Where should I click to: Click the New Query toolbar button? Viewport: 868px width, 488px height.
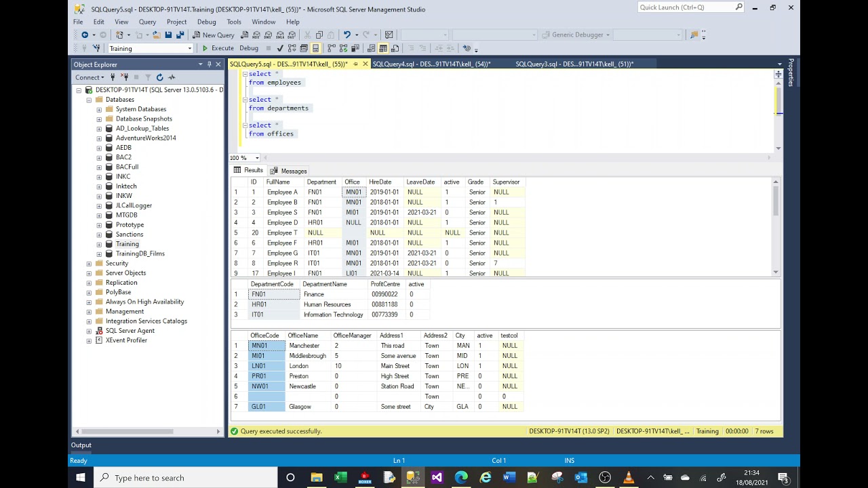[x=213, y=35]
